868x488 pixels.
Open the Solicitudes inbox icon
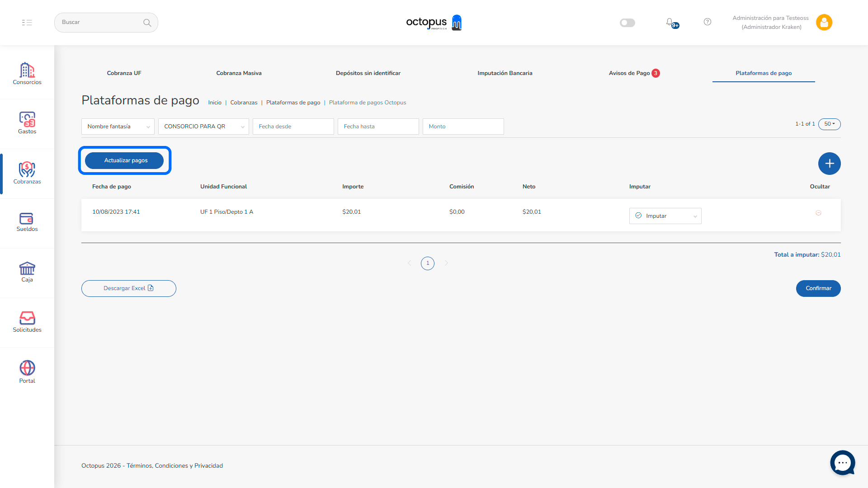point(27,321)
